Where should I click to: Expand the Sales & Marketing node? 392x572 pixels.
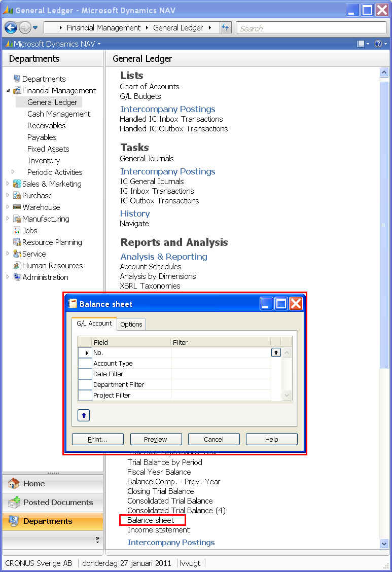pos(8,184)
